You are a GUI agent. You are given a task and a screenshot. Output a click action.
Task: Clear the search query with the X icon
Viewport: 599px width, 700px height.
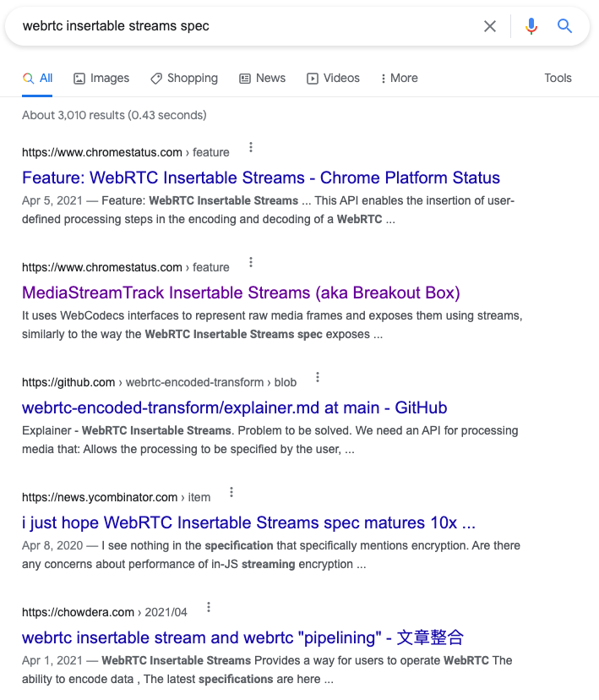(490, 26)
